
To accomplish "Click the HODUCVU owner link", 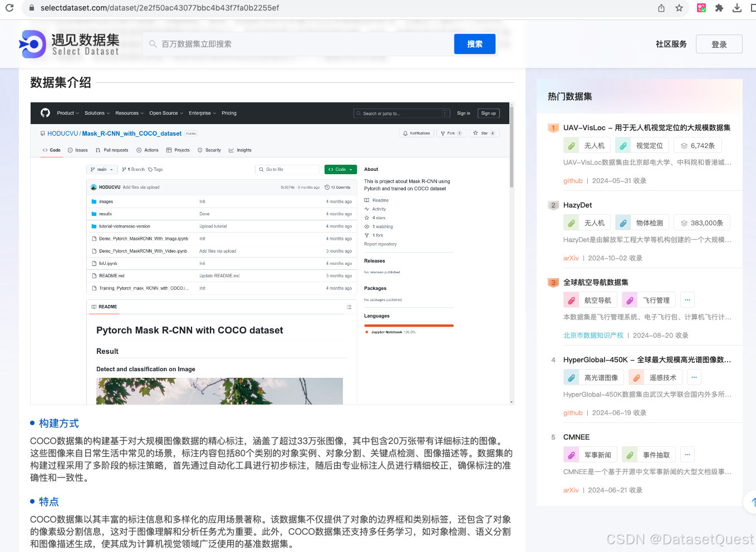I will pos(63,134).
